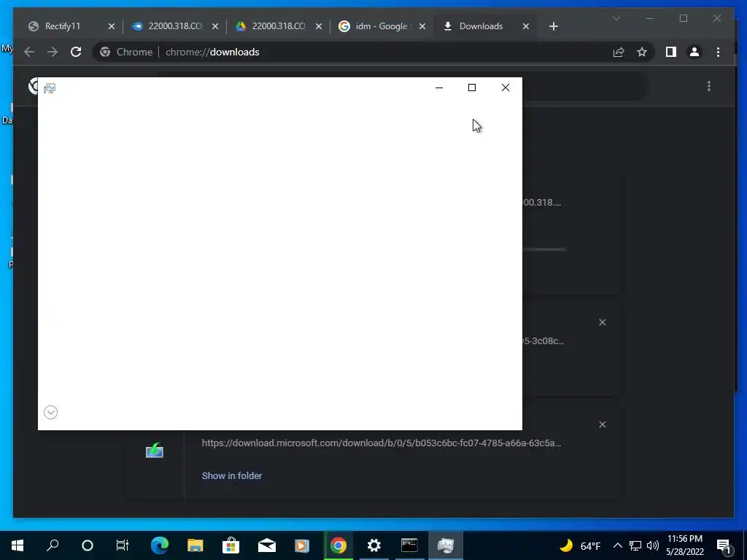Bookmark this page with the star
Viewport: 747px width, 560px height.
tap(642, 52)
